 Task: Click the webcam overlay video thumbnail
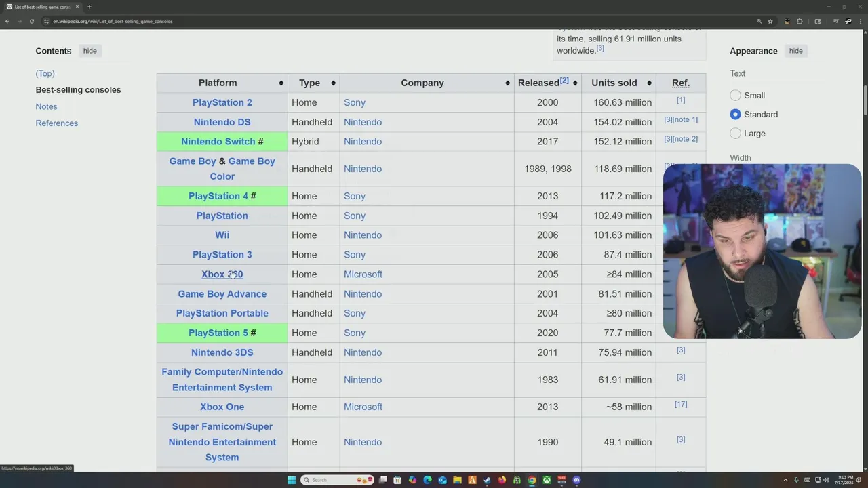click(762, 251)
